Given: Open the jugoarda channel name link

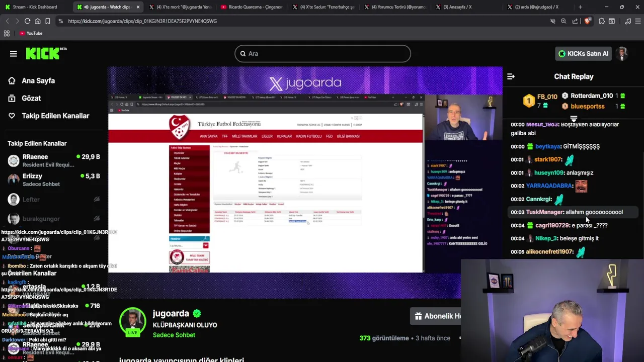Looking at the screenshot, I should (x=171, y=313).
